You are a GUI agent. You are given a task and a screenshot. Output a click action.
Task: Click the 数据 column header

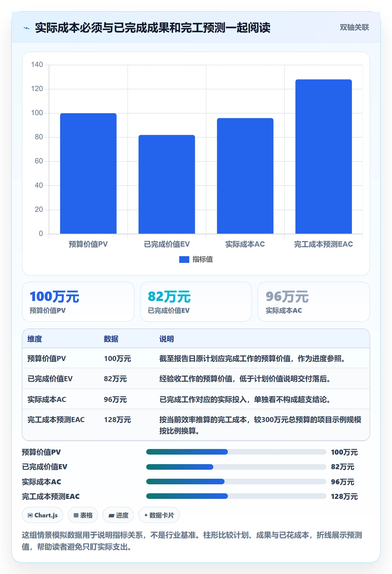(111, 339)
